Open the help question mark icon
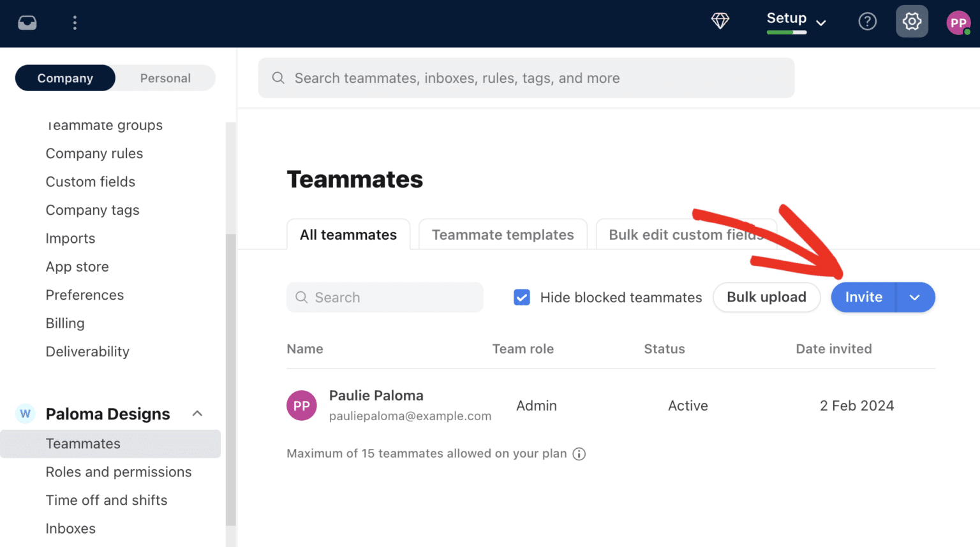 (x=868, y=21)
